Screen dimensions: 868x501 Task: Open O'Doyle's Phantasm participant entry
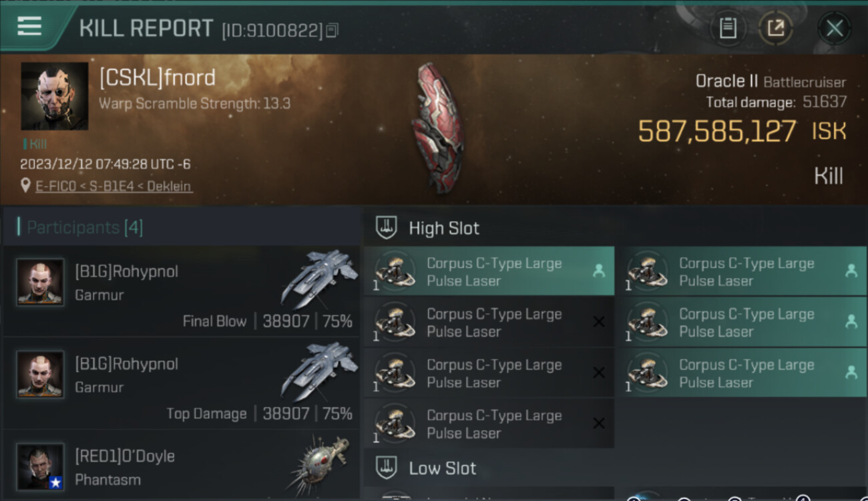182,466
